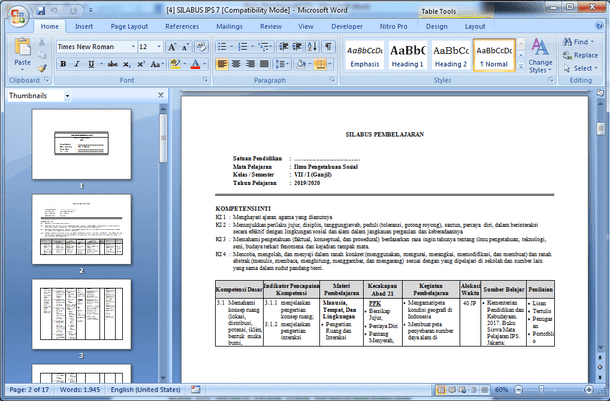610x401 pixels.
Task: Save the document from Quick Access toolbar
Action: tap(41, 11)
